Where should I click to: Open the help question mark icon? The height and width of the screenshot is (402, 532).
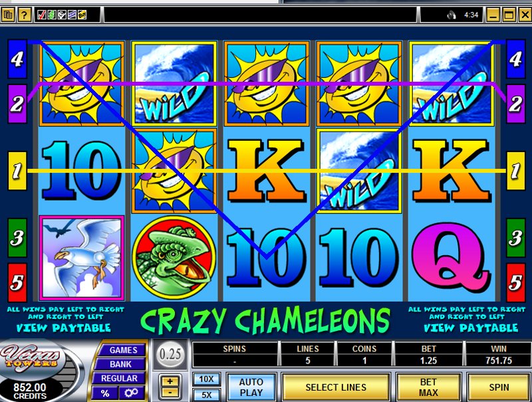point(24,15)
